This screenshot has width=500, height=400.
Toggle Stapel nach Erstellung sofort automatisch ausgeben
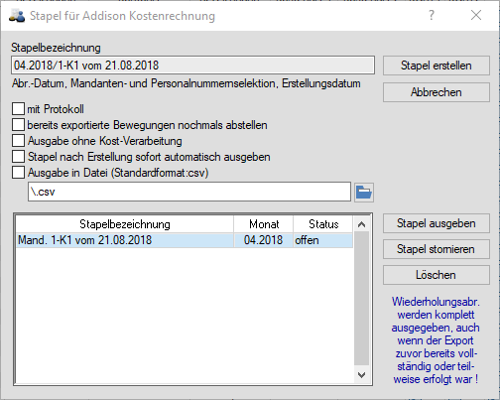tap(18, 157)
